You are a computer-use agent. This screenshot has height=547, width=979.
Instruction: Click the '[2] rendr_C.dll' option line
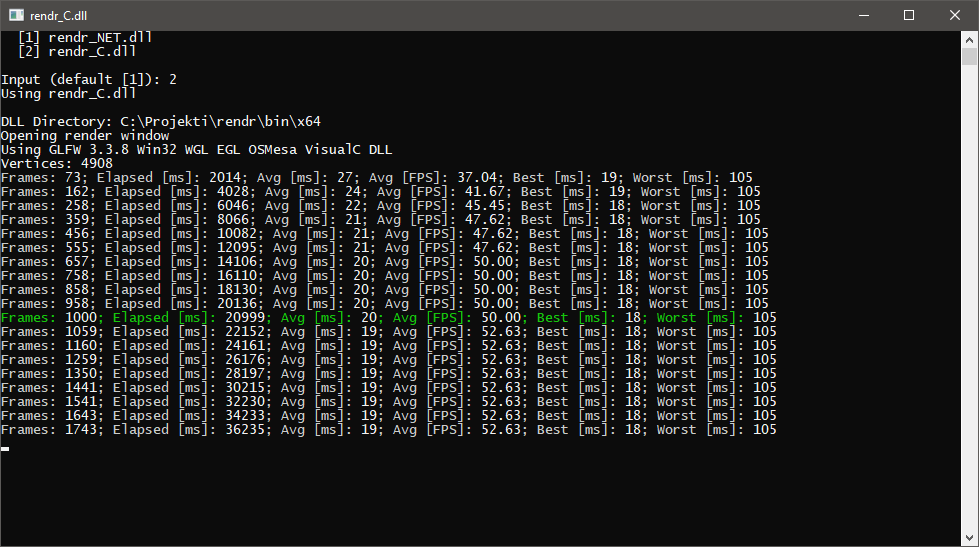pos(77,51)
